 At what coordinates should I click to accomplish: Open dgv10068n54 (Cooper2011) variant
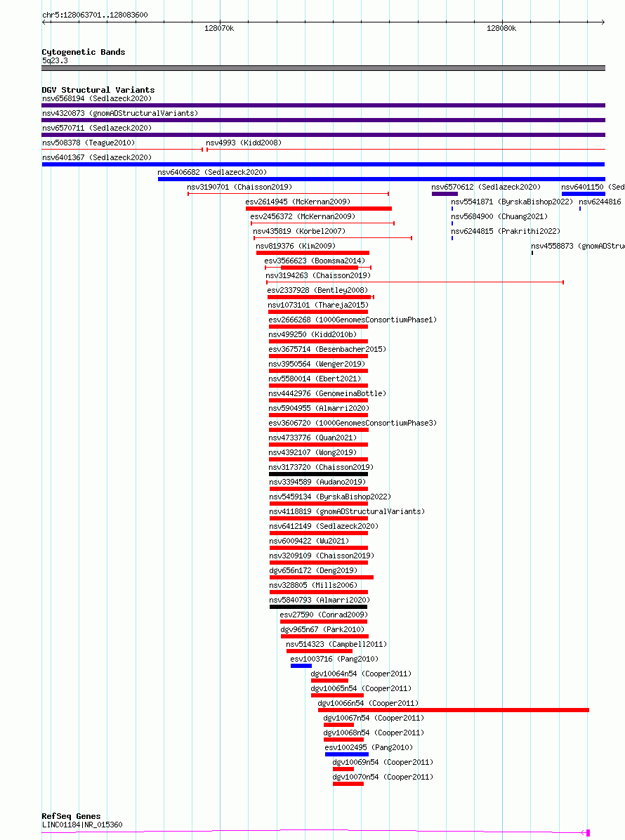374,733
